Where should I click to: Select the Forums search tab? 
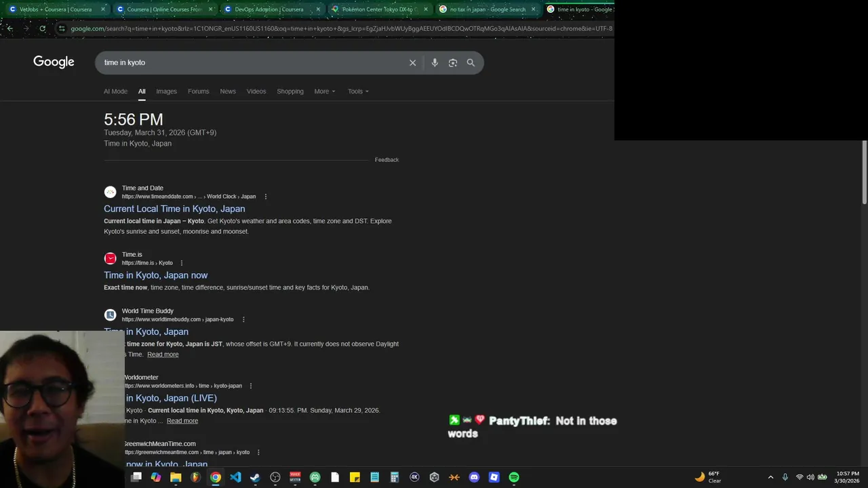[x=198, y=91]
